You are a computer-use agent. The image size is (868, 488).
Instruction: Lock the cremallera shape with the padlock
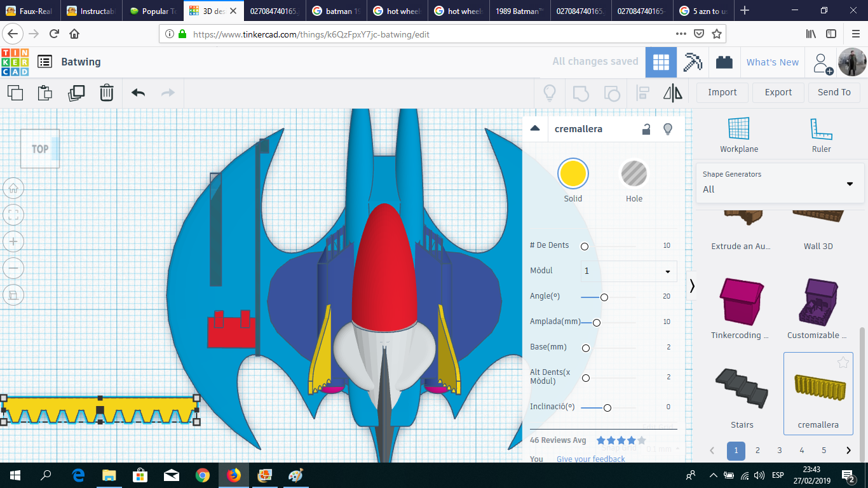pos(646,128)
